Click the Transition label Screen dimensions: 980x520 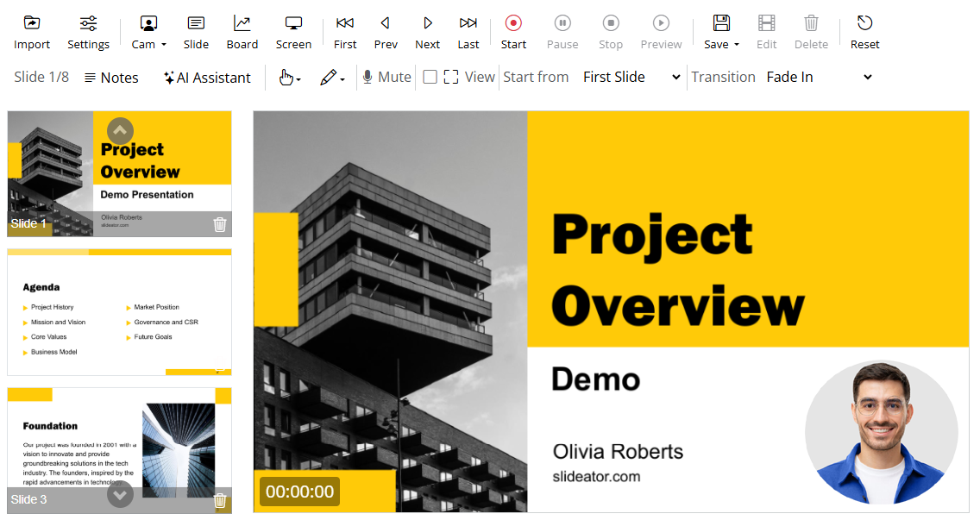click(x=723, y=77)
